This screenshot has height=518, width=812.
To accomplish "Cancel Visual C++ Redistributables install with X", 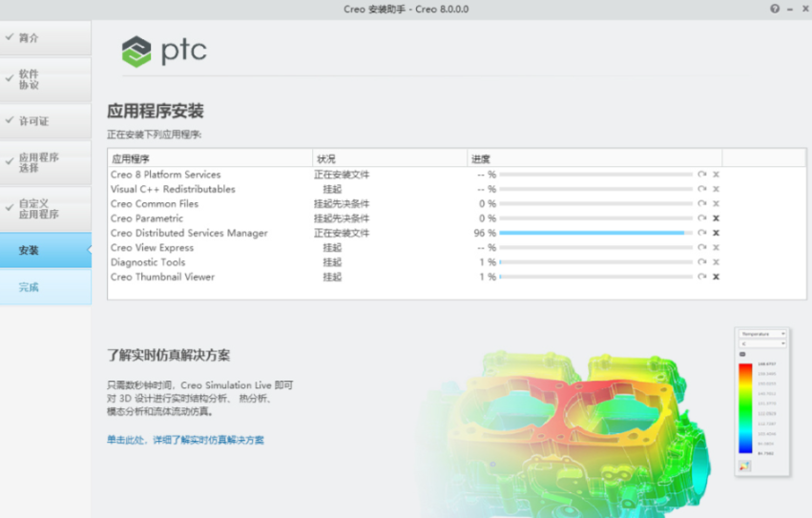I will pyautogui.click(x=716, y=189).
